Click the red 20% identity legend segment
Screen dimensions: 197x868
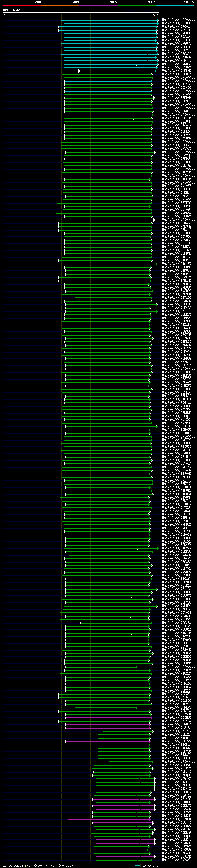[x=22, y=6]
